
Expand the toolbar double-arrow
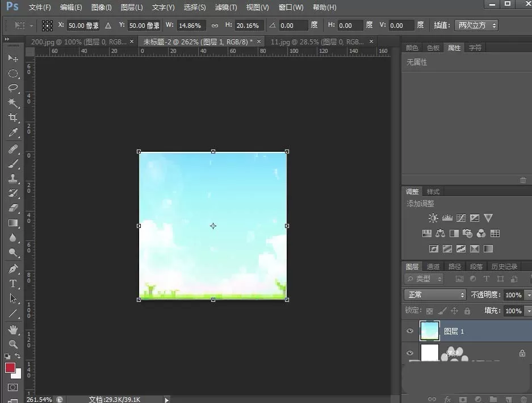click(x=7, y=39)
